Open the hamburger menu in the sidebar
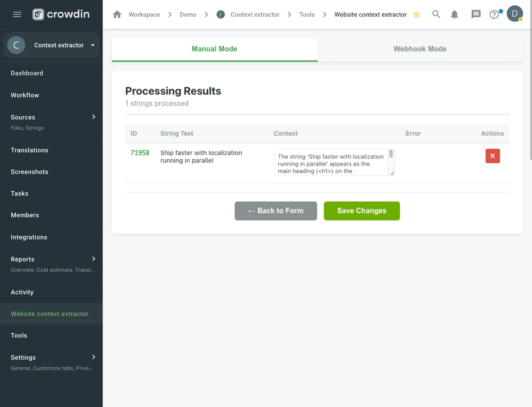The height and width of the screenshot is (407, 532). pyautogui.click(x=17, y=14)
